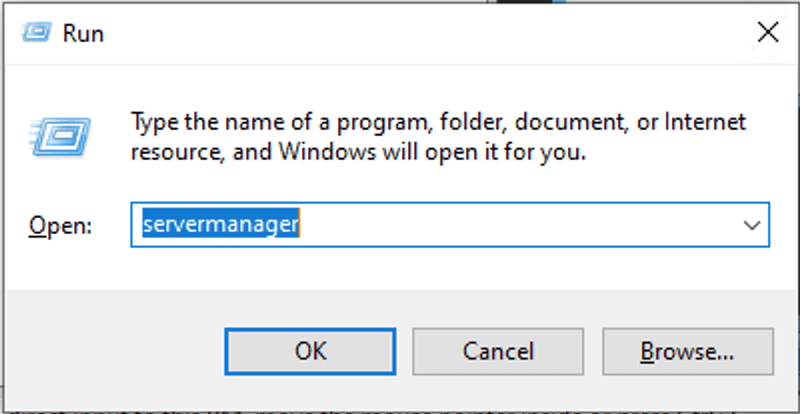
Task: Click the word "Internet" in the description
Action: click(708, 122)
